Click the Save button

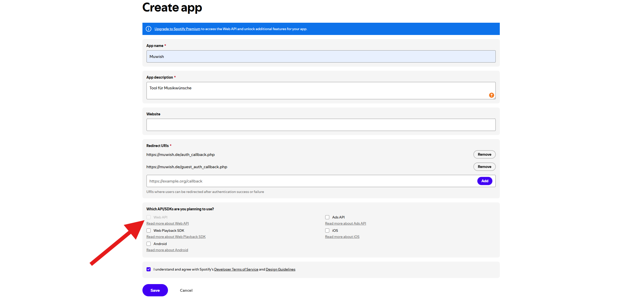pos(155,290)
